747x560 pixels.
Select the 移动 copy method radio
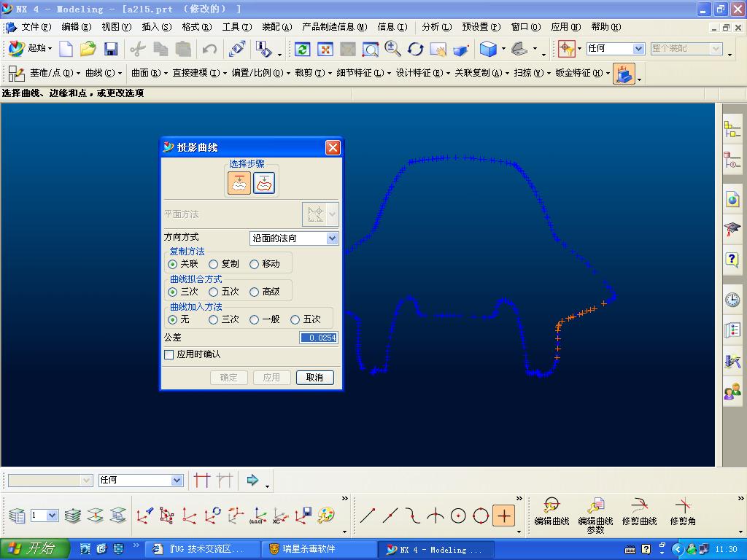(x=255, y=264)
